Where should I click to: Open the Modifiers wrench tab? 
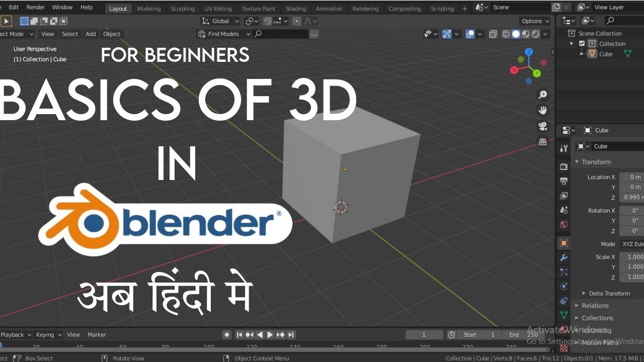564,257
